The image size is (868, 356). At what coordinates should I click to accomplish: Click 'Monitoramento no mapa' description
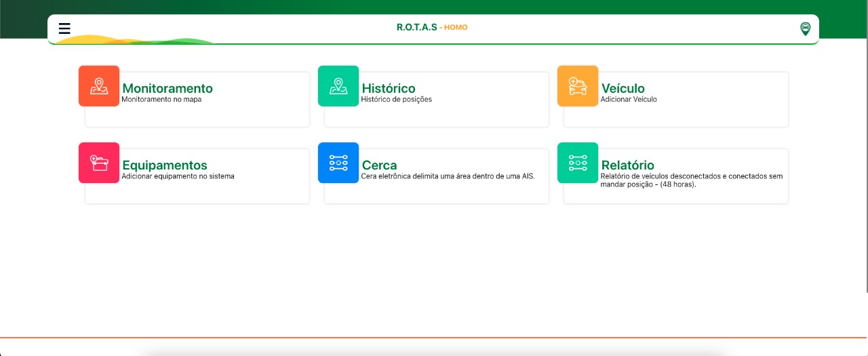161,99
